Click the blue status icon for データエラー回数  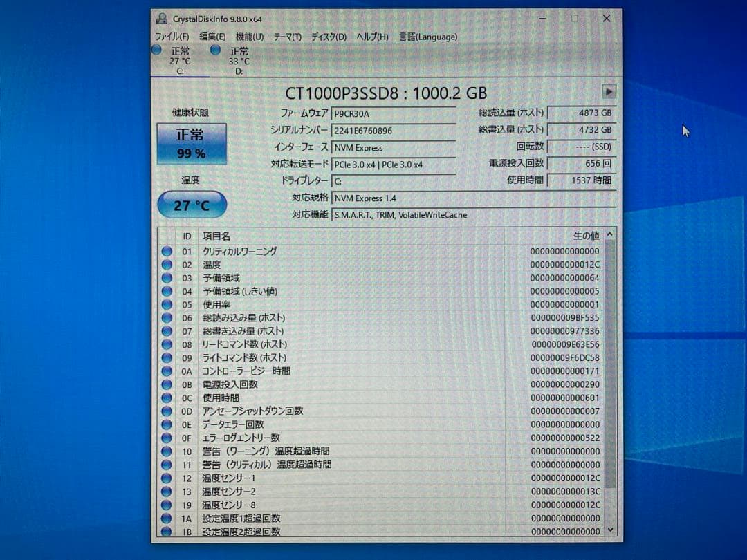point(167,424)
